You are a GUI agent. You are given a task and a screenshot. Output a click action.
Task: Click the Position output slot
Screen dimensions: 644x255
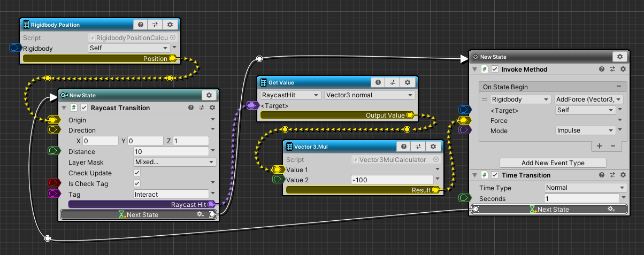172,58
